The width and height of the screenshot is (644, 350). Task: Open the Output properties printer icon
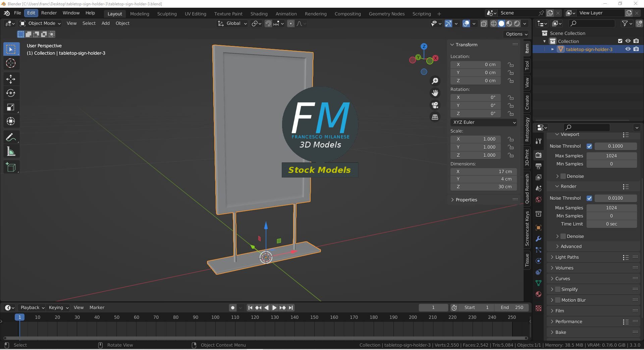539,166
